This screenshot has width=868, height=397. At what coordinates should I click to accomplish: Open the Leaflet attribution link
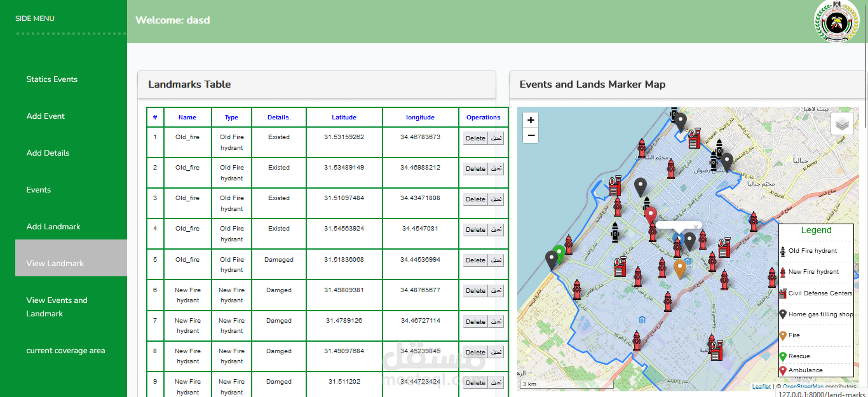(761, 386)
